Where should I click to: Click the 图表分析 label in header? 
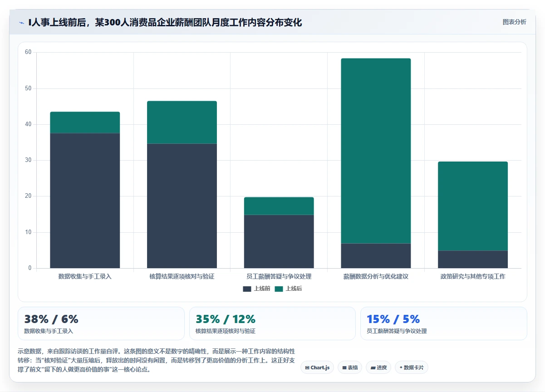point(515,22)
